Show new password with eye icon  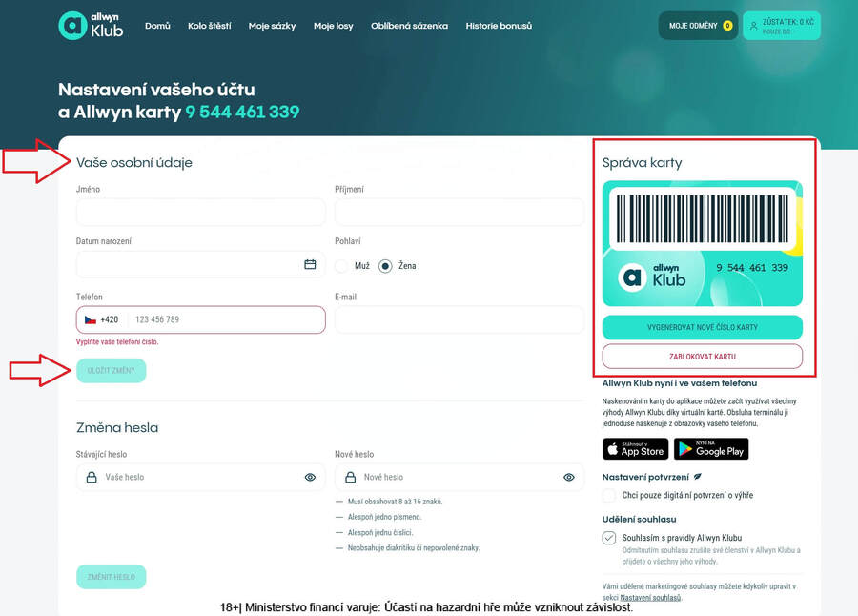569,477
